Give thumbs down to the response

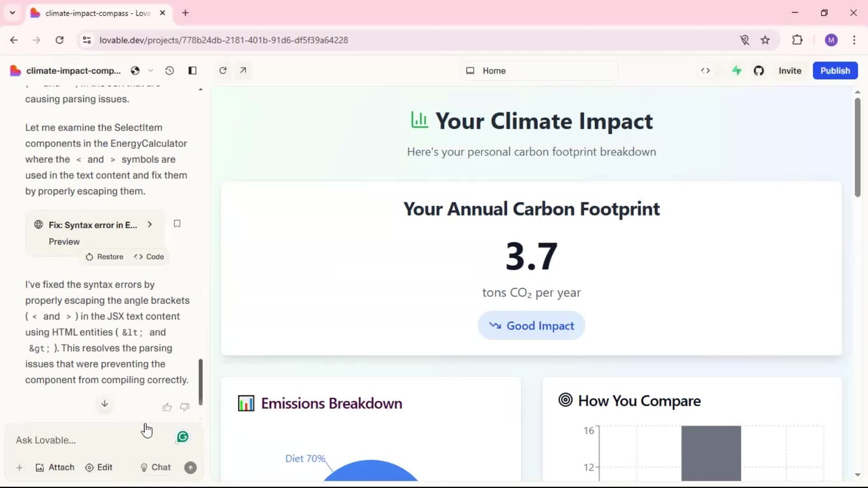184,407
